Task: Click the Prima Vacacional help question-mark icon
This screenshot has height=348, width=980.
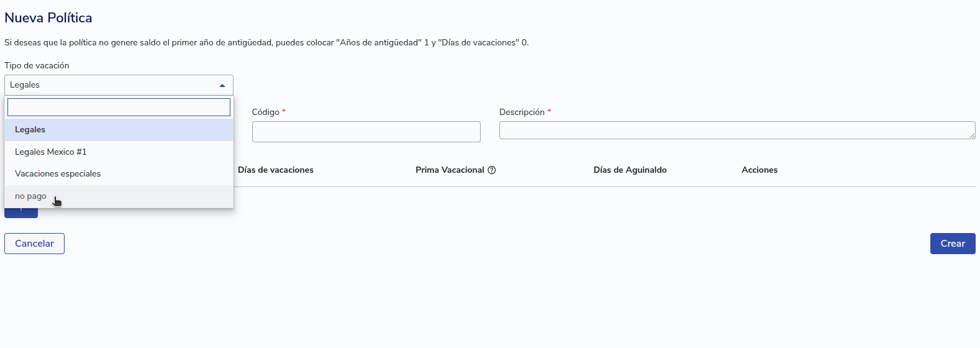Action: pyautogui.click(x=492, y=170)
